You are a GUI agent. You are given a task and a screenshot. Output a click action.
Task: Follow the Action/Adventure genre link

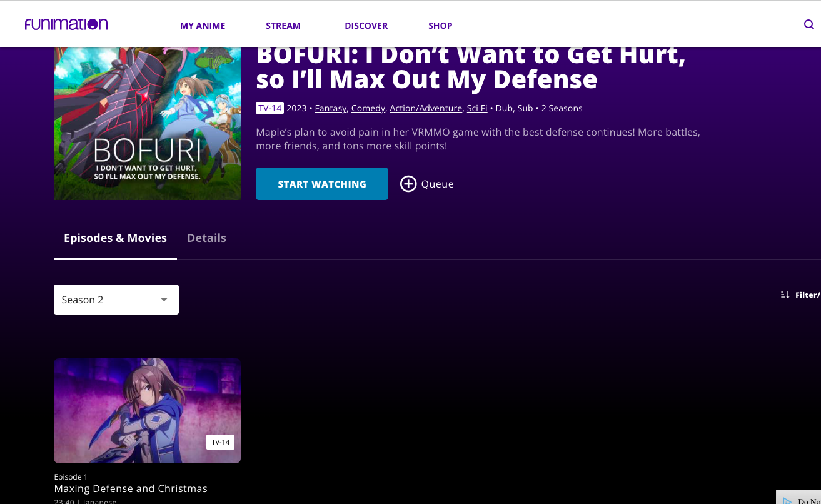(426, 108)
